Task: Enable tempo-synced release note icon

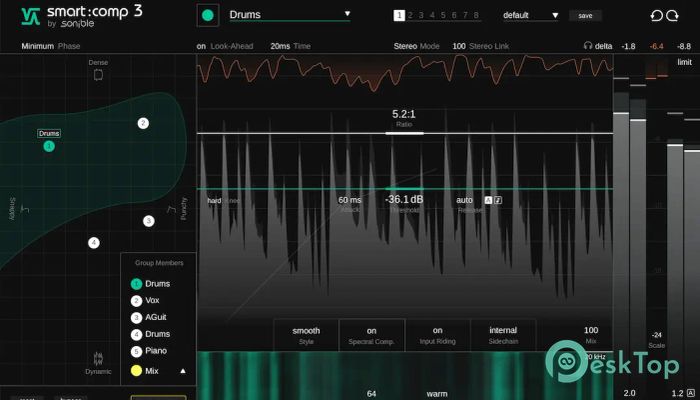Action: pyautogui.click(x=498, y=200)
